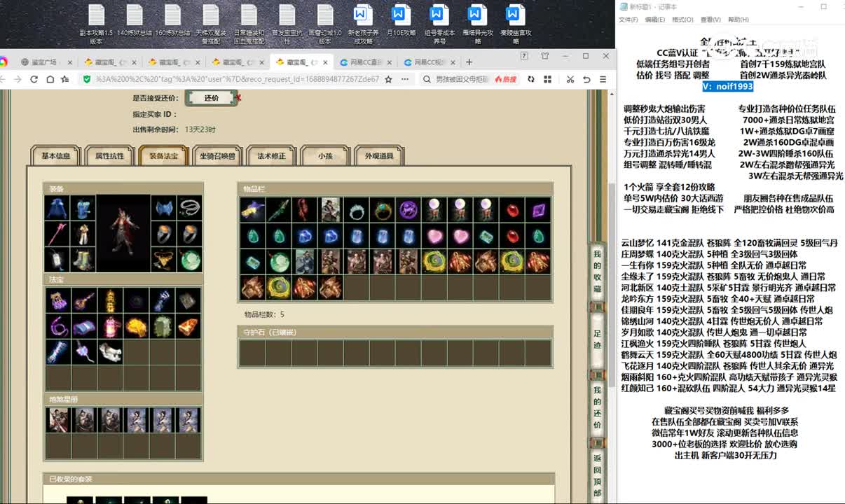
Task: Select first 地煞星册 card thumbnail
Action: tap(58, 420)
